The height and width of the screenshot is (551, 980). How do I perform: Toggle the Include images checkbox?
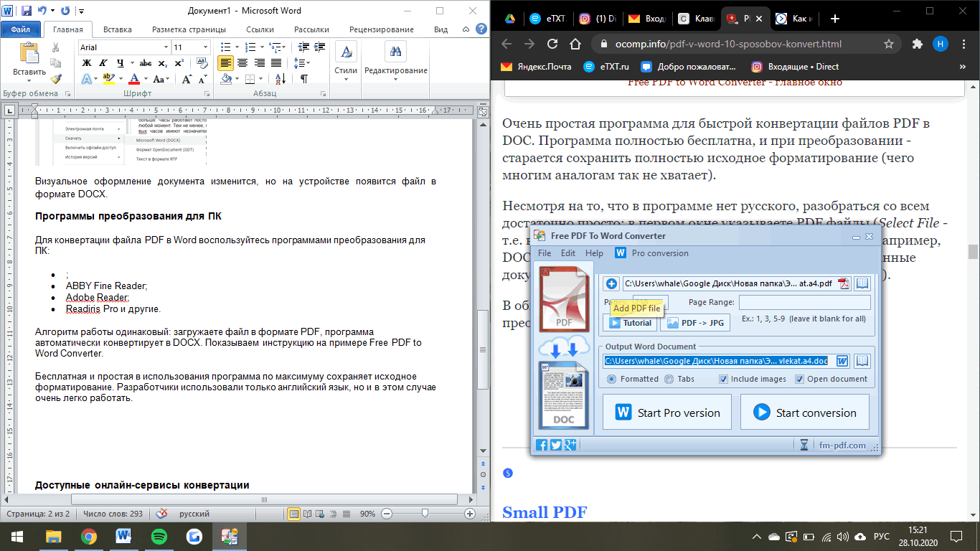pyautogui.click(x=724, y=379)
